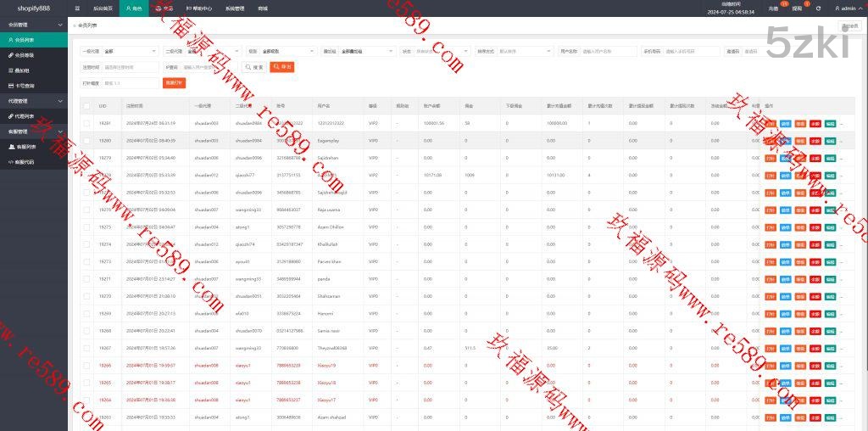Image resolution: width=868 pixels, height=431 pixels.
Task: Open 卡号查询 in the sidebar
Action: point(25,85)
